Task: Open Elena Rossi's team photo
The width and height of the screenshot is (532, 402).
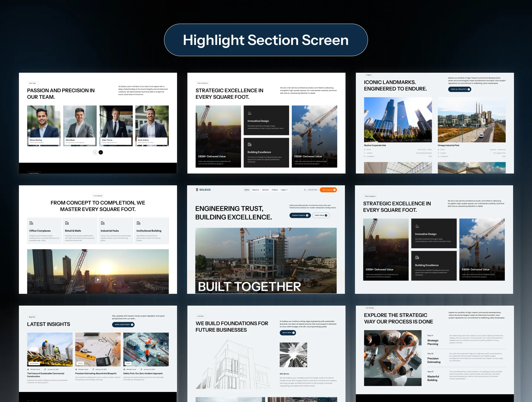Action: coord(80,126)
